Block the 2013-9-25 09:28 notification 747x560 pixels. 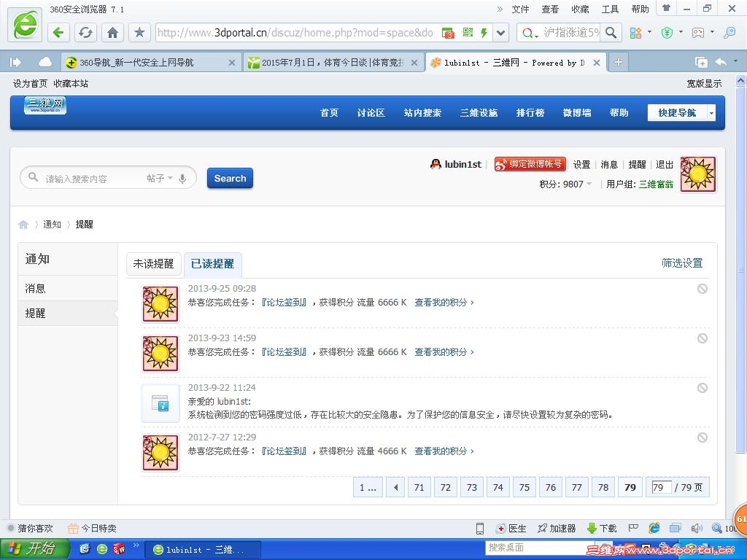click(x=703, y=289)
